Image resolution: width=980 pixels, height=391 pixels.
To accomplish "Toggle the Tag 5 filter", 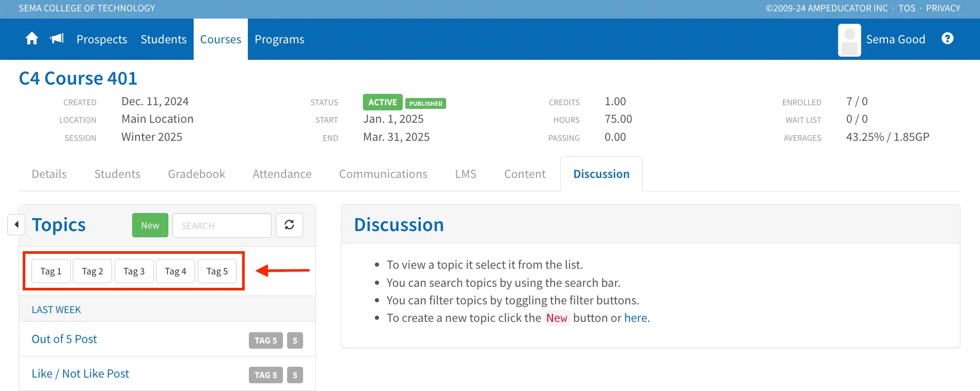I will [217, 271].
